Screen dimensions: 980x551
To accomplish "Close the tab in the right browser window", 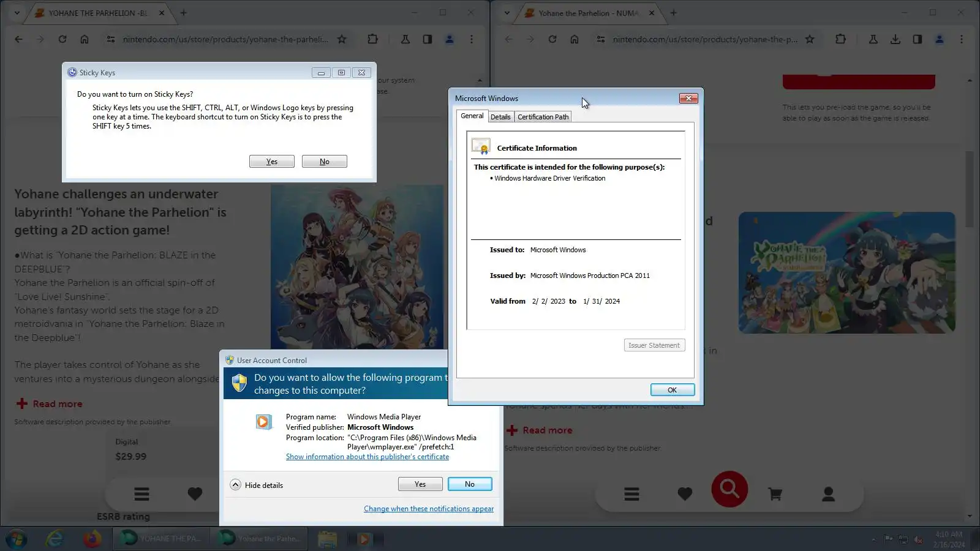I will pos(652,13).
